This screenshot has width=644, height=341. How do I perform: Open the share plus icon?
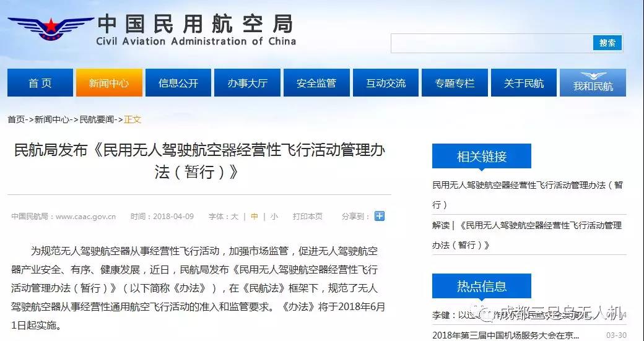[x=380, y=216]
